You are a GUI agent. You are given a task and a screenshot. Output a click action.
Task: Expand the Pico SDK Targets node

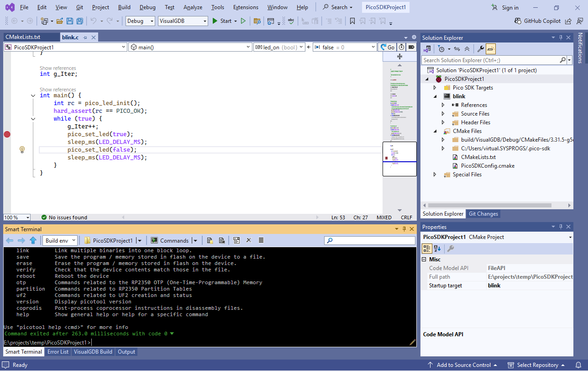tap(435, 88)
